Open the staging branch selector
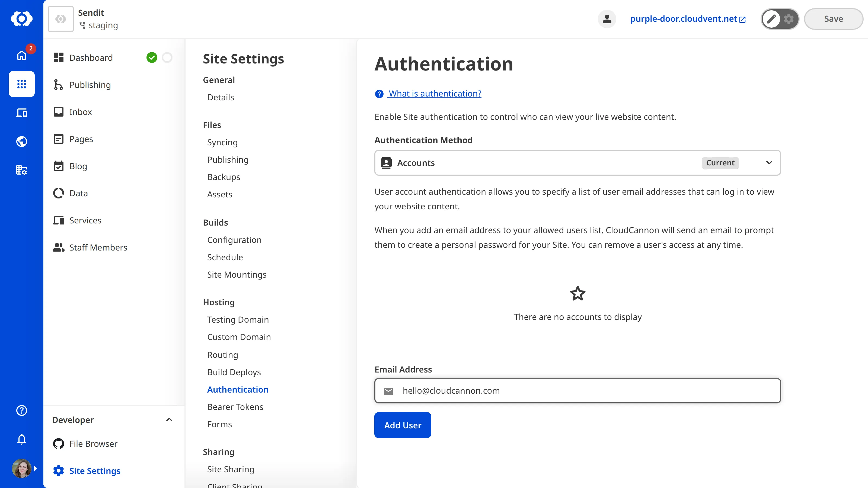Viewport: 868px width, 488px height. (x=98, y=25)
